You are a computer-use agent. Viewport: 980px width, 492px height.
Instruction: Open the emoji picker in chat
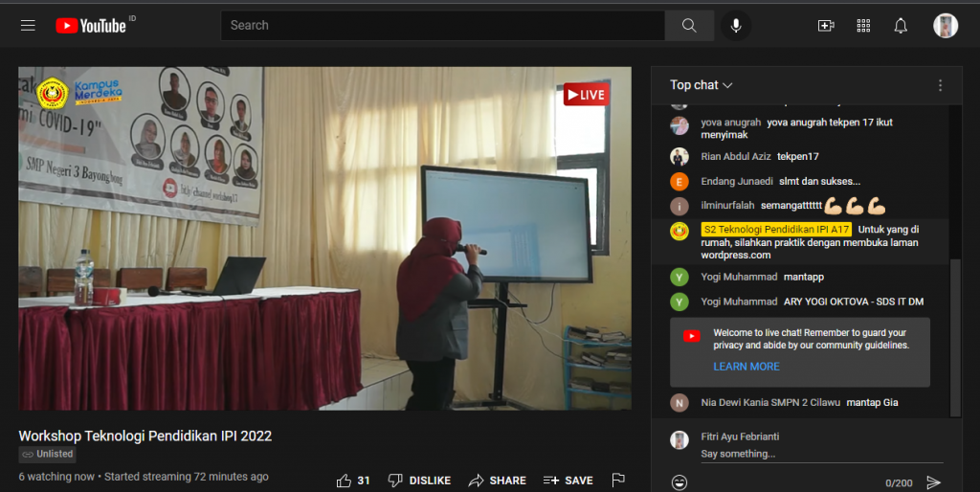click(679, 482)
